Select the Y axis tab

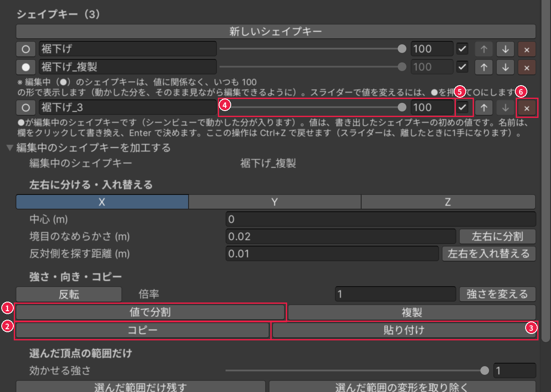click(x=275, y=202)
